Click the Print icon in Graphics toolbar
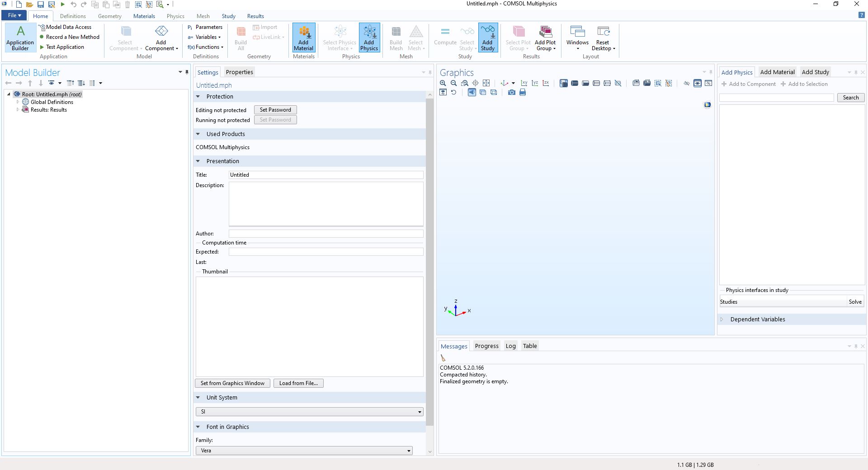868x470 pixels. pos(523,93)
